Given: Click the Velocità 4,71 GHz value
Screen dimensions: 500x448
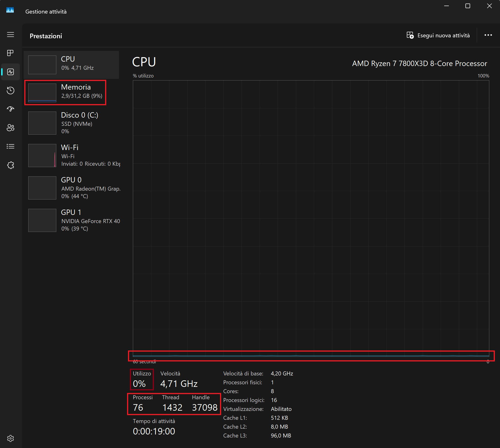Looking at the screenshot, I should (179, 384).
